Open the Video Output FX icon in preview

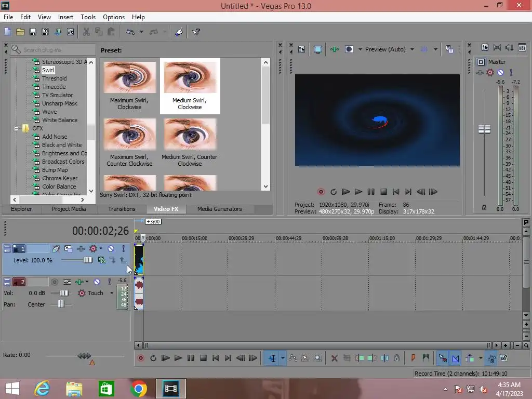pos(335,49)
